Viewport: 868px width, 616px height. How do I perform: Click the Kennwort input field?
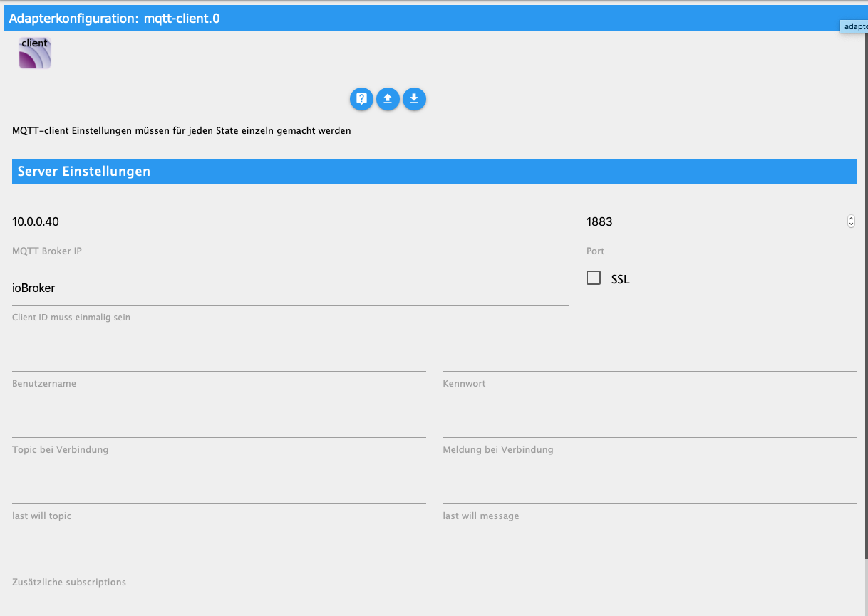click(x=649, y=355)
